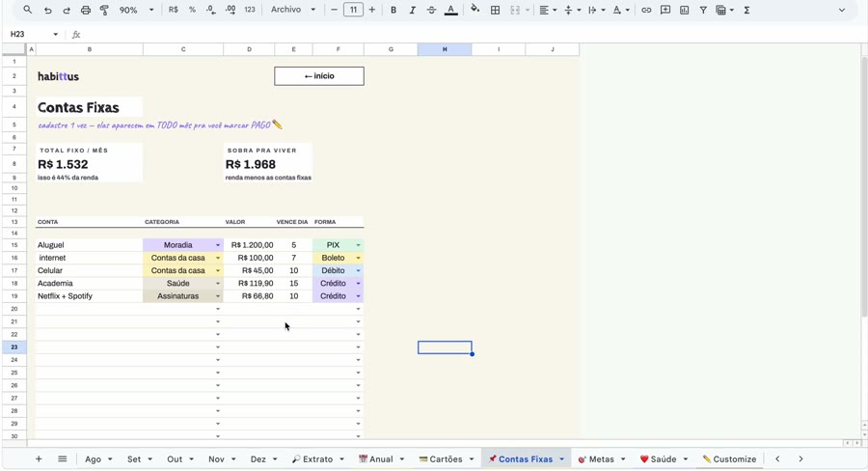Switch to the Out sheet tab
This screenshot has height=471, width=868.
(x=175, y=459)
